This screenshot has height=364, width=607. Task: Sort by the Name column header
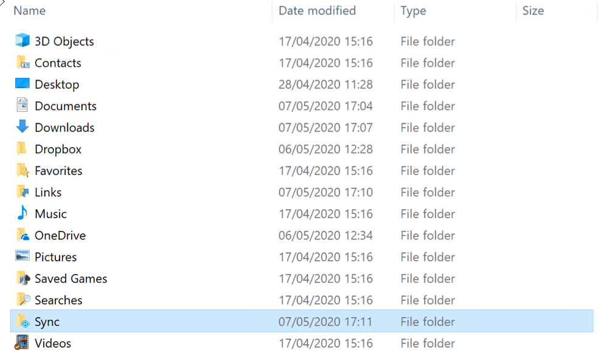click(29, 10)
